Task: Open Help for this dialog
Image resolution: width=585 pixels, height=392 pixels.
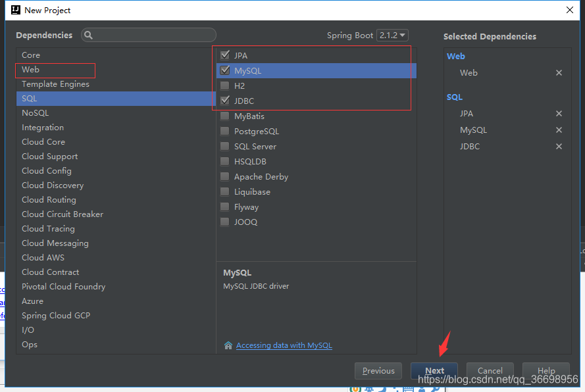Action: coord(546,371)
